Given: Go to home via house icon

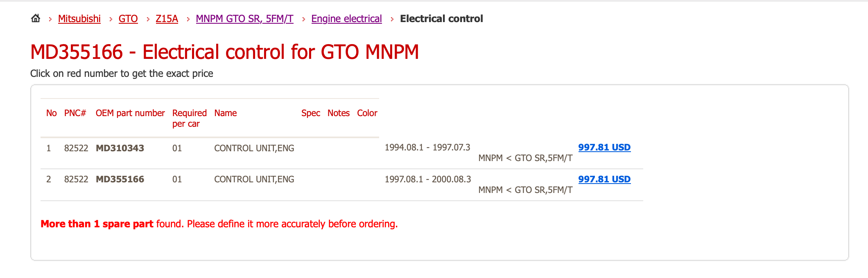Looking at the screenshot, I should coord(36,18).
